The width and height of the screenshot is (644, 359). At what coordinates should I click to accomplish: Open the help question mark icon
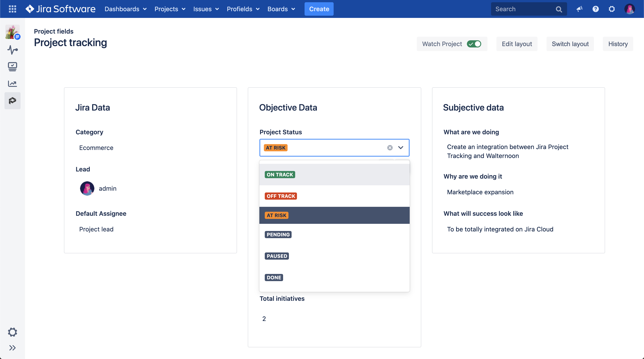(x=595, y=9)
